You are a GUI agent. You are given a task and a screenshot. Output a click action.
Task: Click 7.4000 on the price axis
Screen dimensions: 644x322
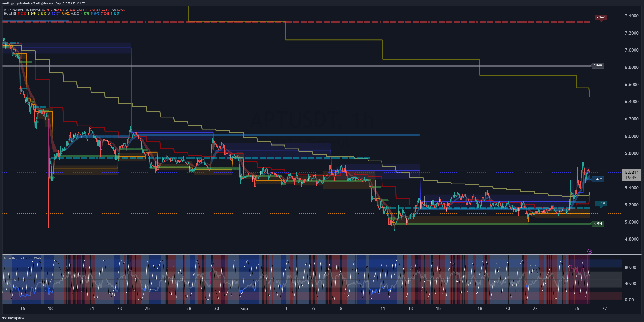pyautogui.click(x=632, y=16)
